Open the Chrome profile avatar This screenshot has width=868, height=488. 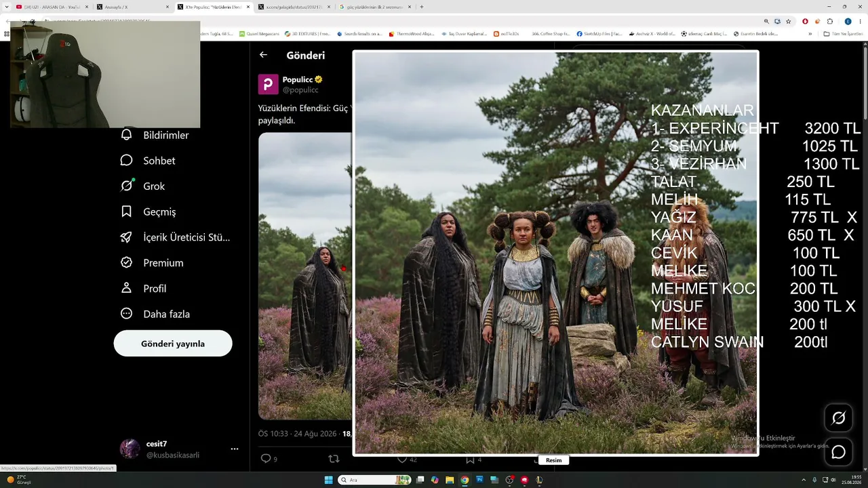848,21
